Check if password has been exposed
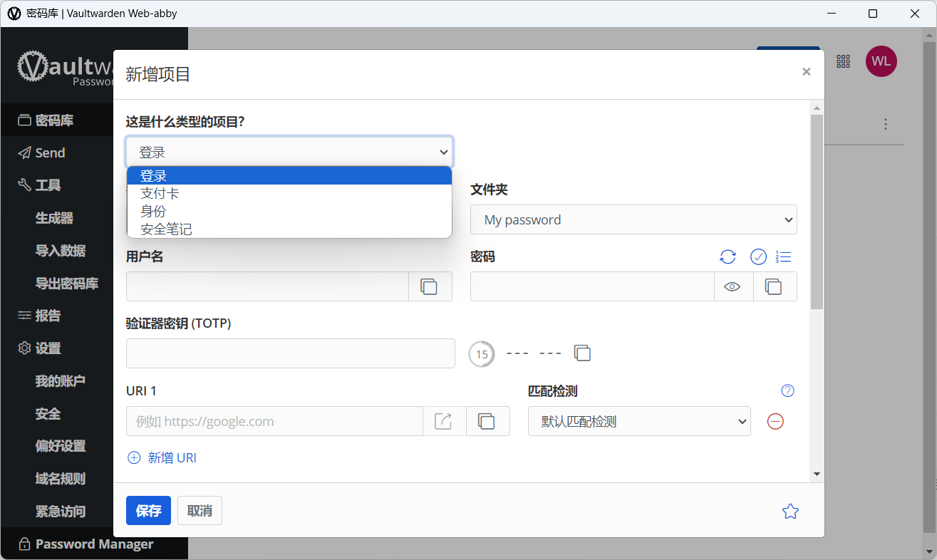 [x=758, y=257]
